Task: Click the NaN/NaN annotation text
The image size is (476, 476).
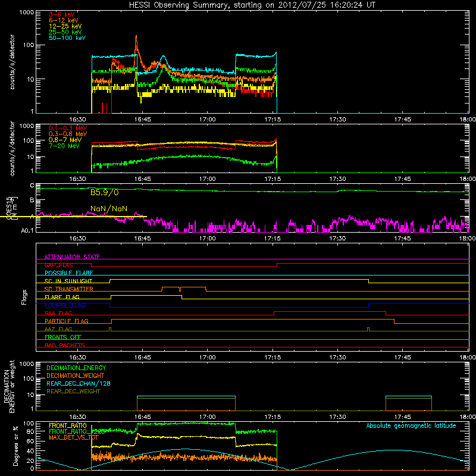Action: 109,209
